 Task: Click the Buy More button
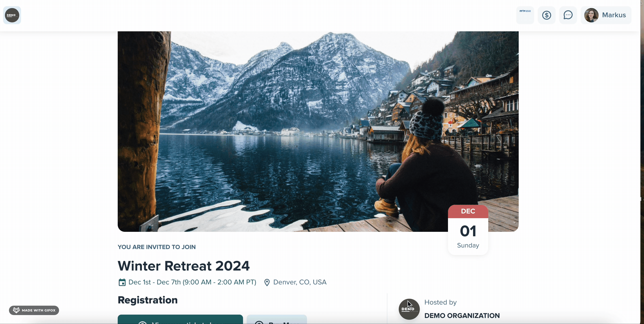coord(277,319)
